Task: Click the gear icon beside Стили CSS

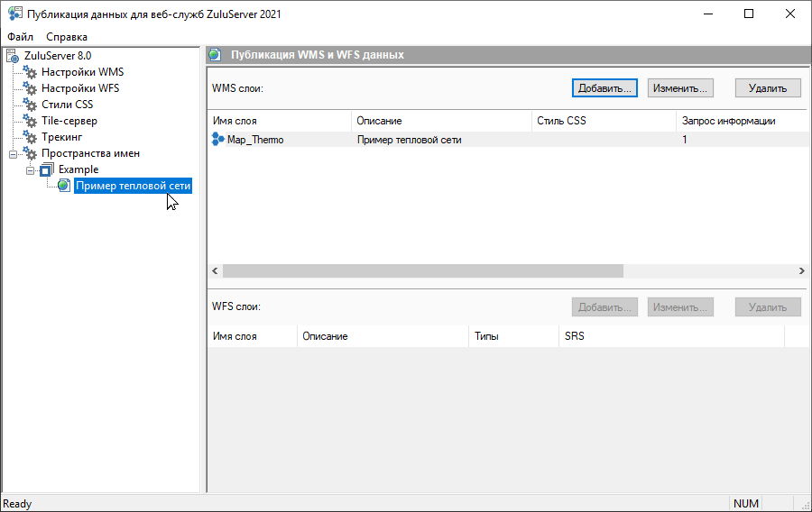Action: click(x=31, y=105)
